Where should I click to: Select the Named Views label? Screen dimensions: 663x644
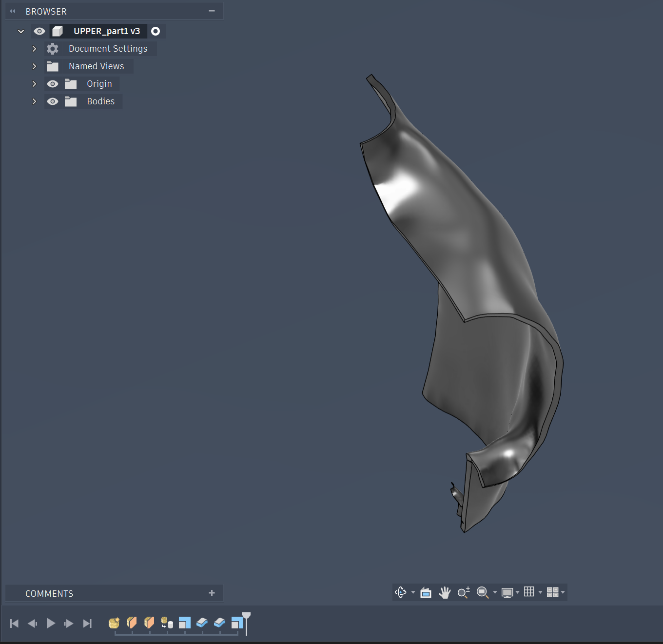(96, 66)
